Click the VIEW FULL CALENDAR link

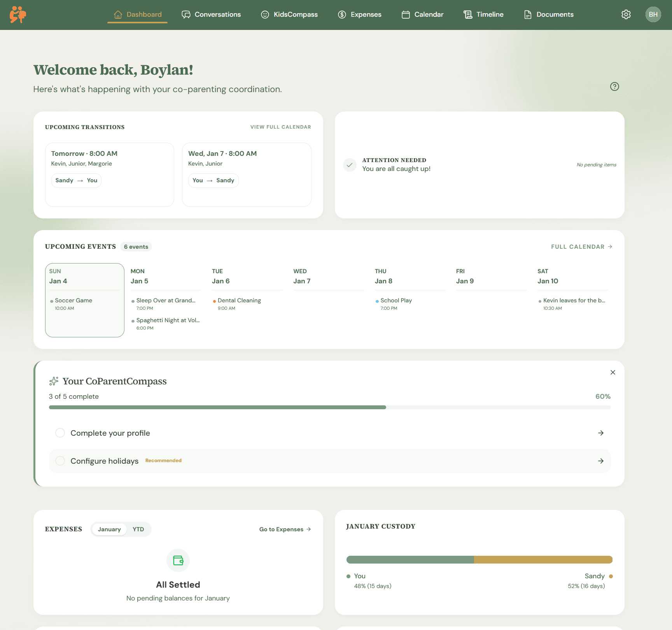(280, 127)
